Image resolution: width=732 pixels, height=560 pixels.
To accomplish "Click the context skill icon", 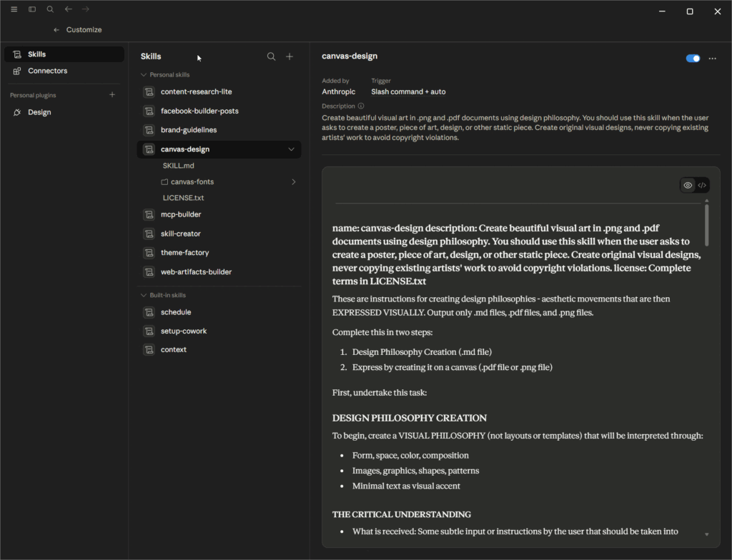I will click(x=149, y=350).
